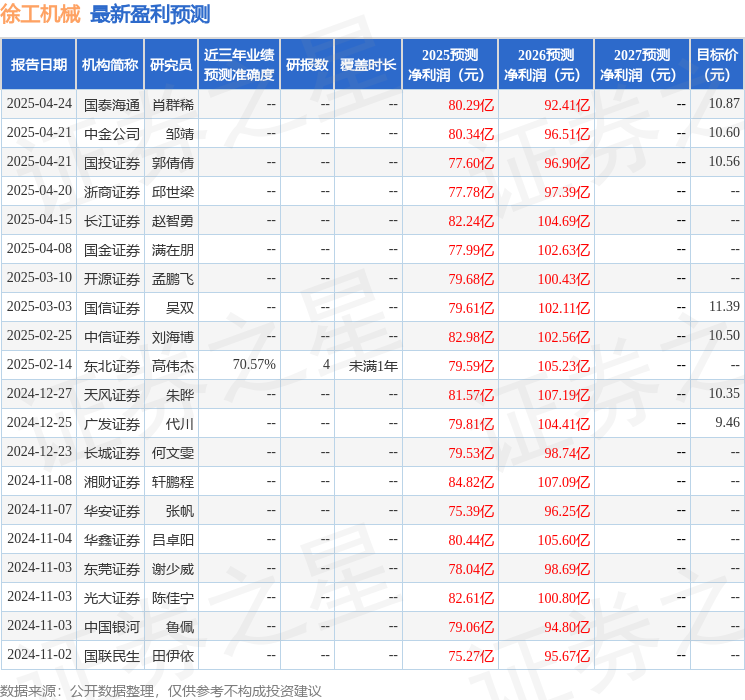
Task: Click 2026 forecast 95.67亿
Action: [x=567, y=656]
